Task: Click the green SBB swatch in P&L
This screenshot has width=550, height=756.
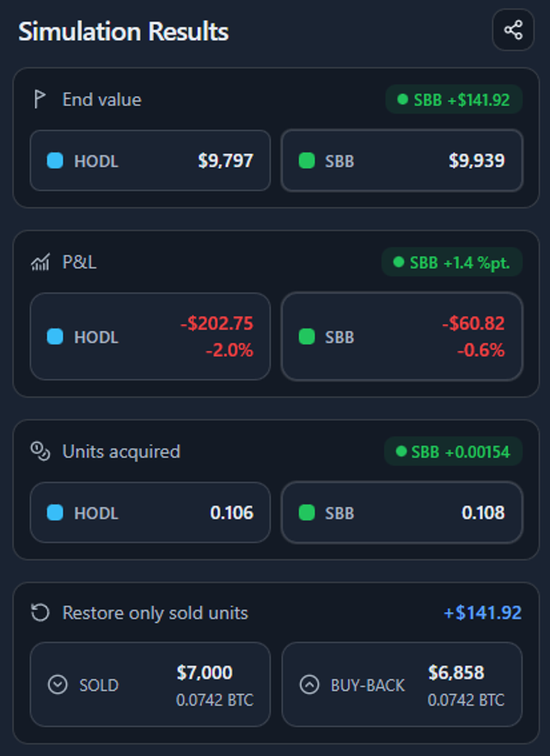Action: 307,336
